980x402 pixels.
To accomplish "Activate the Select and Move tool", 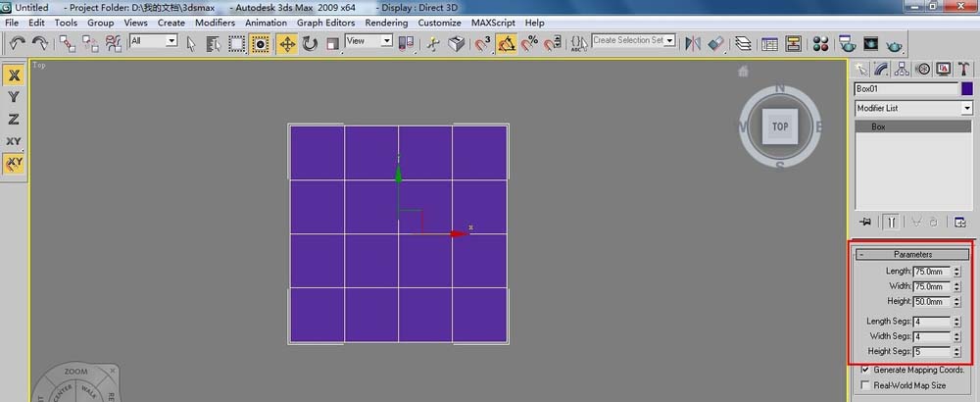I will tap(287, 43).
